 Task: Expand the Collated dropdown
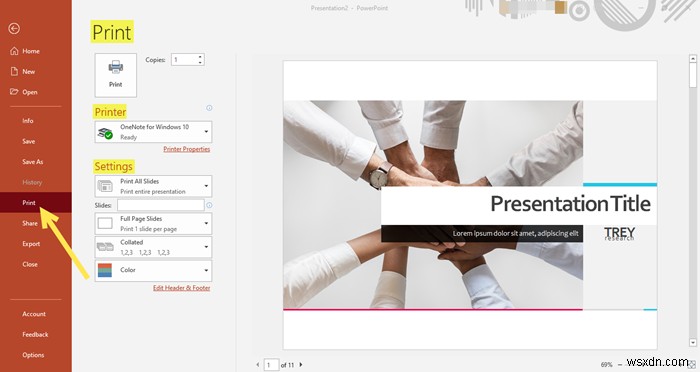point(153,247)
